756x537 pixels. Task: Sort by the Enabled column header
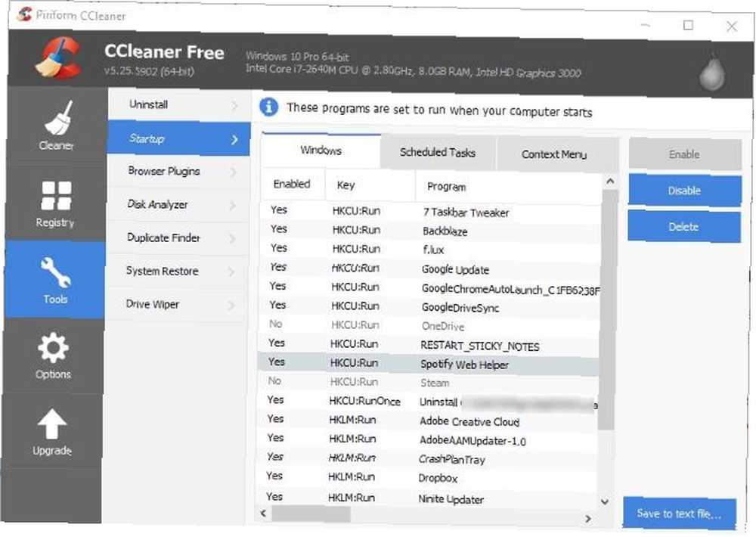pos(293,184)
